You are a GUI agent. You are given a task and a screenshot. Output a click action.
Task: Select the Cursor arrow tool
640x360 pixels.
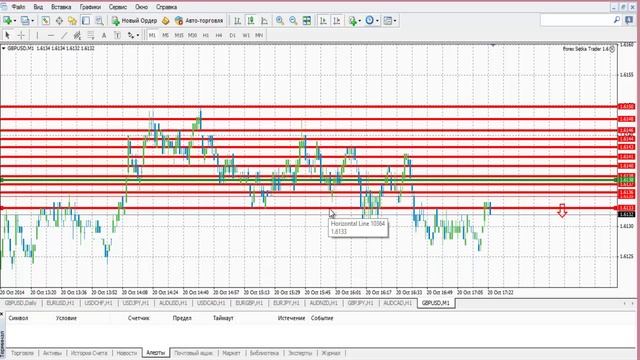[7, 36]
